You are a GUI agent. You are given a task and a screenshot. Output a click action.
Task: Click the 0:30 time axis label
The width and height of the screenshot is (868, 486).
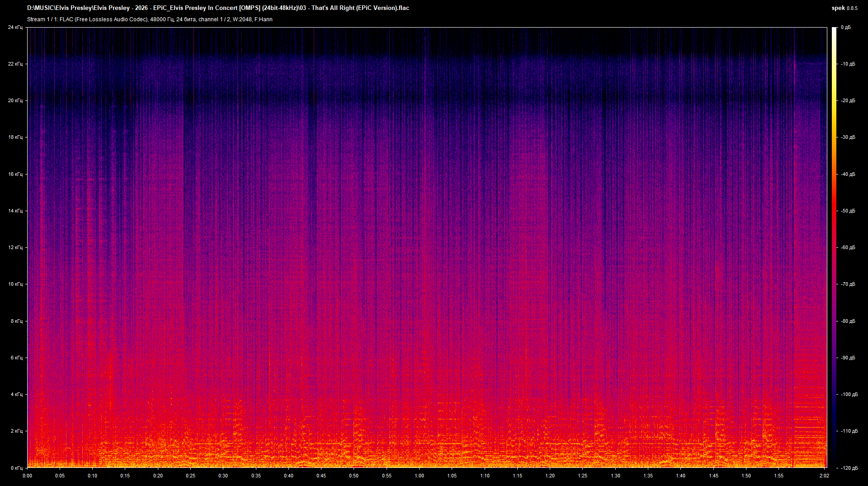[x=223, y=476]
